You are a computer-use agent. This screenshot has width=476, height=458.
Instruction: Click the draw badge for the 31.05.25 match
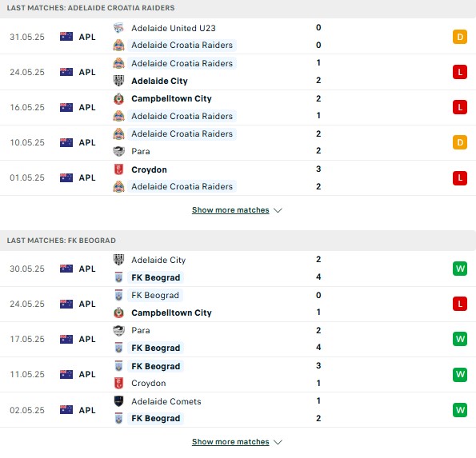click(x=460, y=37)
